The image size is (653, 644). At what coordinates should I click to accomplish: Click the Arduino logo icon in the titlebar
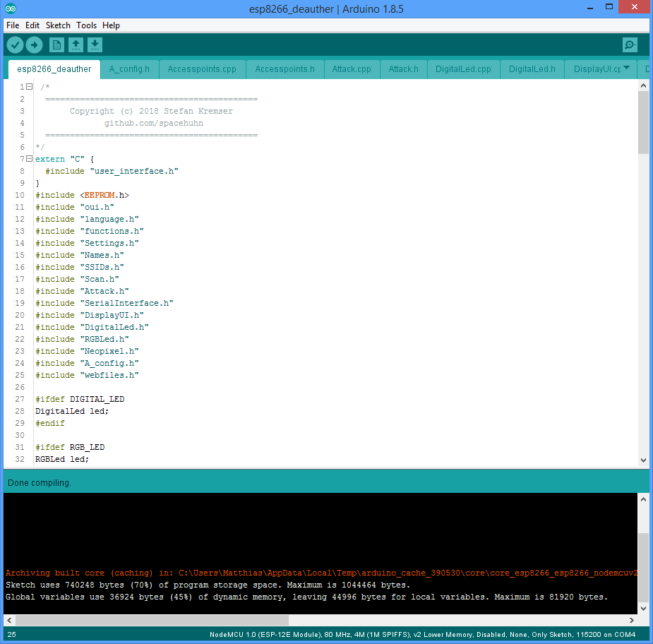coord(9,8)
